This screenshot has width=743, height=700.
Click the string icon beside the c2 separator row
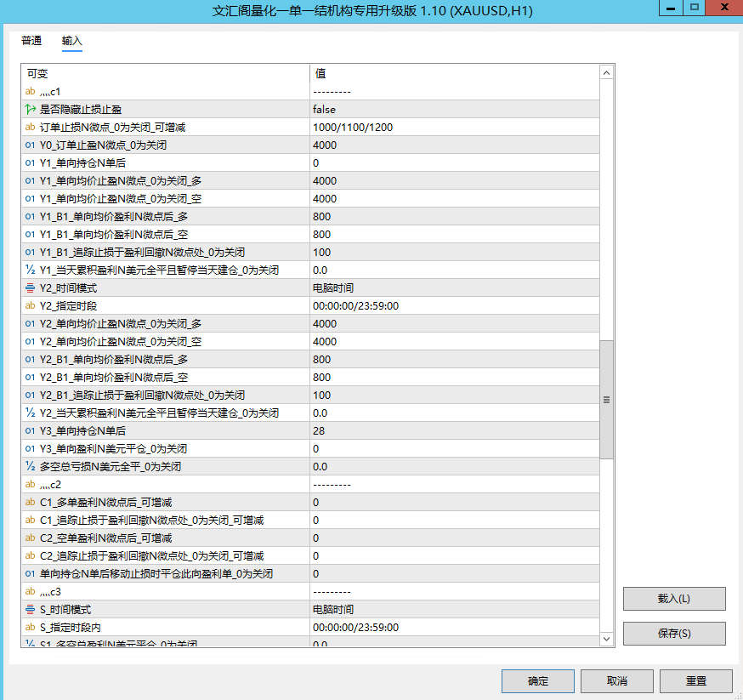click(31, 484)
